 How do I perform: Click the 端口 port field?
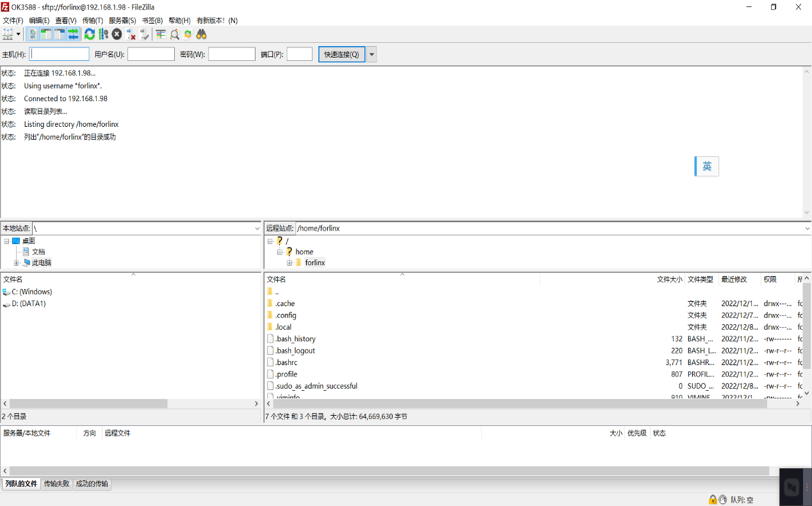(x=300, y=54)
